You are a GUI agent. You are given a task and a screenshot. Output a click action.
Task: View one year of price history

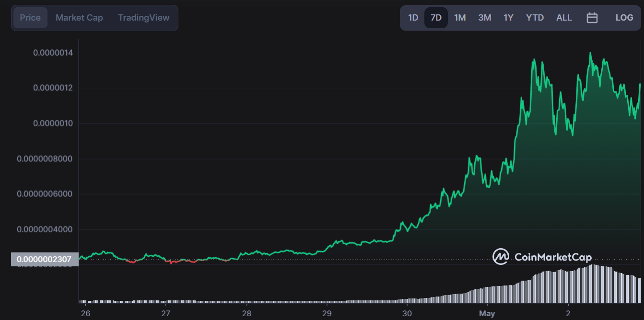[x=508, y=17]
